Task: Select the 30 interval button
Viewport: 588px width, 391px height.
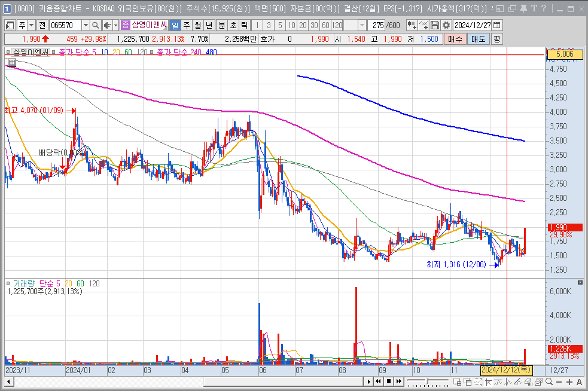Action: click(314, 25)
